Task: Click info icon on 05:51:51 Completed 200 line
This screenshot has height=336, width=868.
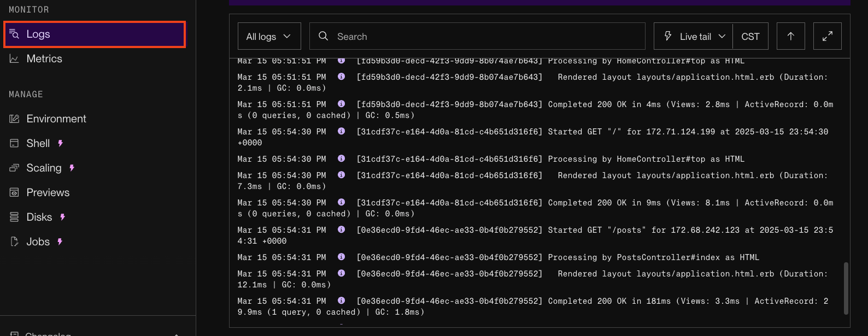Action: coord(341,104)
